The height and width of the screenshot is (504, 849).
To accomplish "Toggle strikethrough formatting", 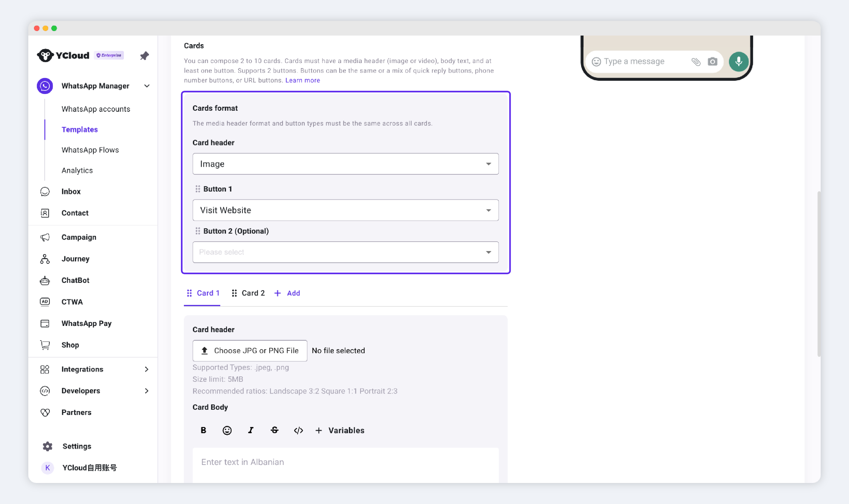I will [x=275, y=430].
